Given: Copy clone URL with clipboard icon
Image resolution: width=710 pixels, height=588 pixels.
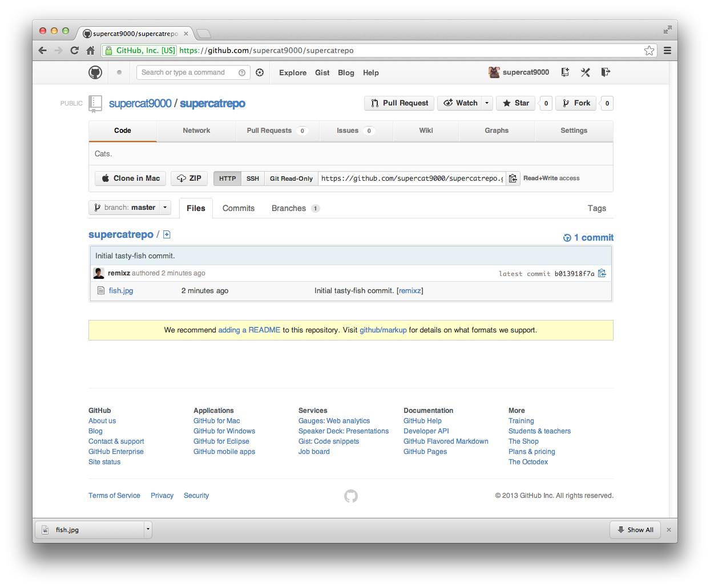Looking at the screenshot, I should tap(513, 179).
